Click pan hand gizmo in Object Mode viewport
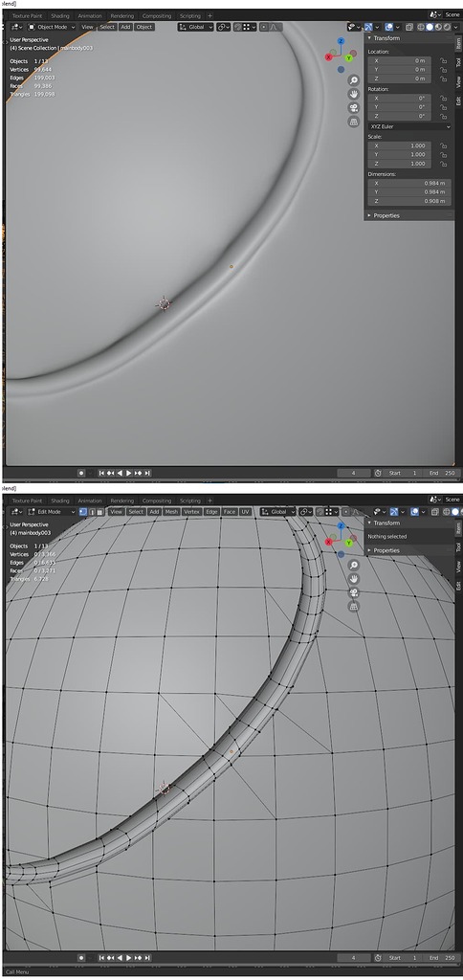 click(x=354, y=94)
